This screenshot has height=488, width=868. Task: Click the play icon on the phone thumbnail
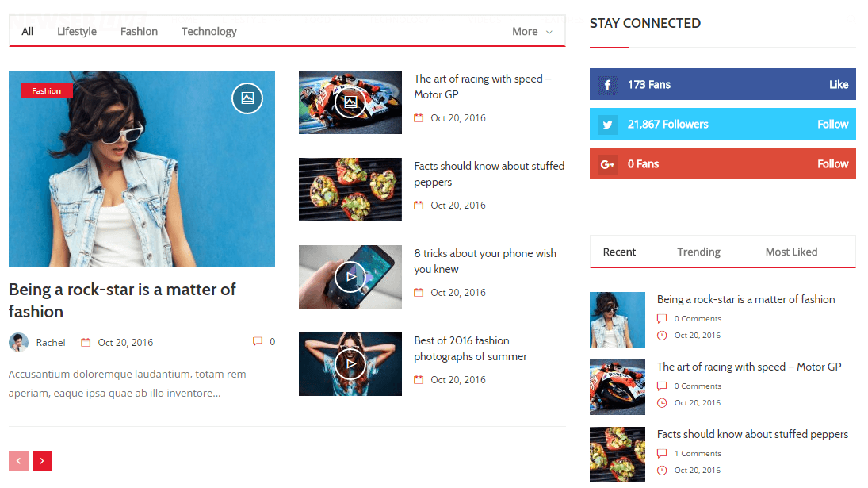tap(350, 276)
